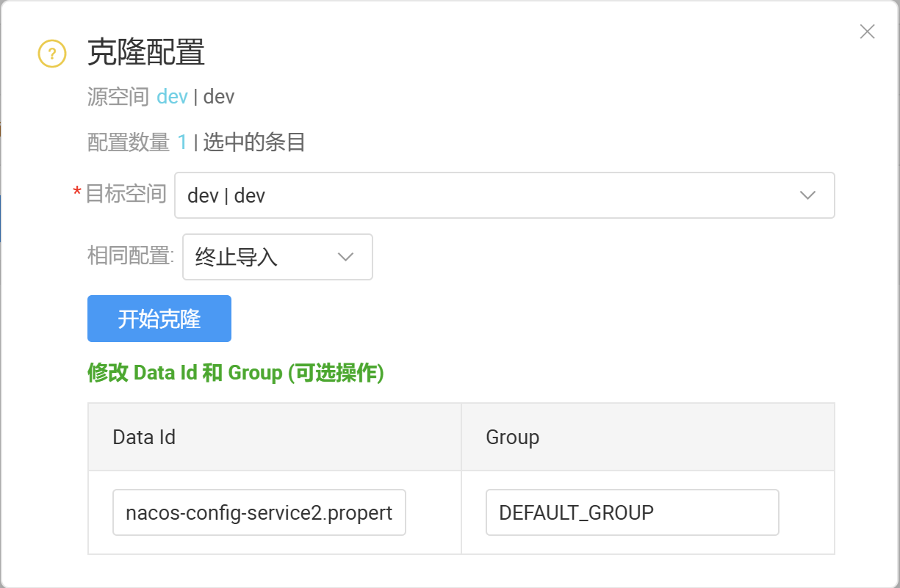
Task: Click the 配置数量 label
Action: click(x=129, y=142)
